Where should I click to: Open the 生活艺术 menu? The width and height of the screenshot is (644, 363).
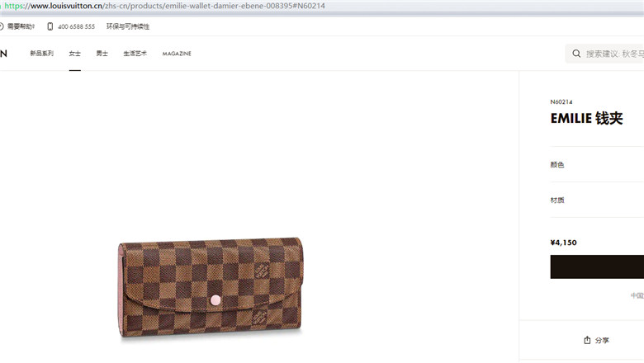[x=135, y=54]
